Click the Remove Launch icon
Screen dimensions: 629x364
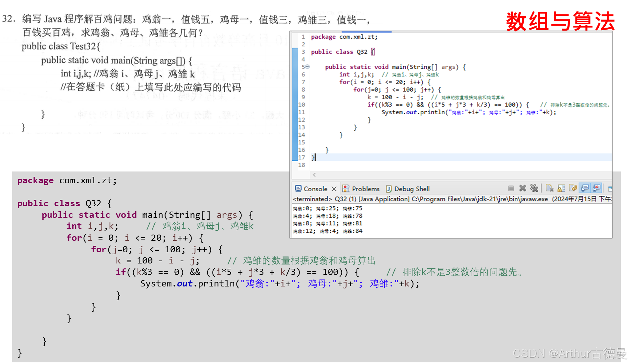[x=522, y=188]
